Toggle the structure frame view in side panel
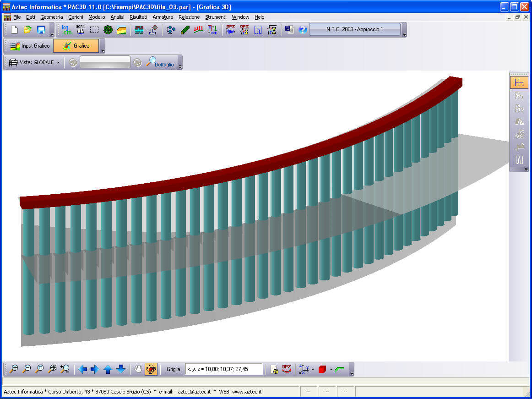This screenshot has height=399, width=532. pyautogui.click(x=519, y=82)
